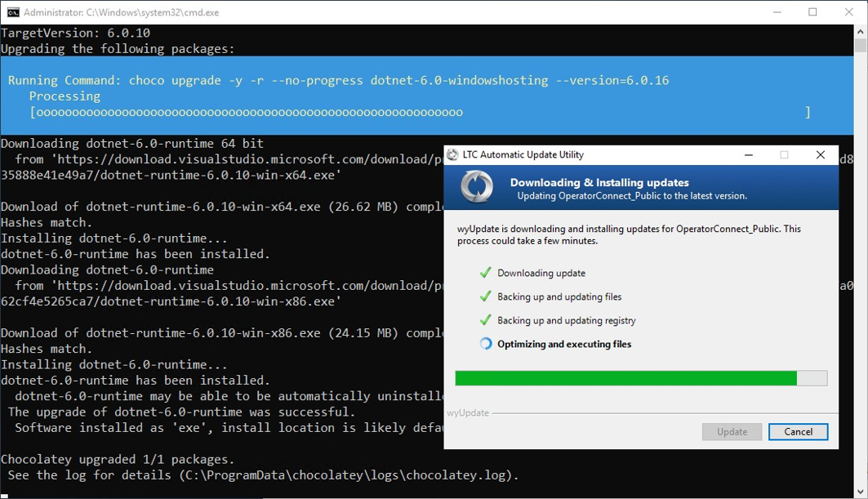Click the checkmark next to Backing up and updating files
Viewport: 868px width, 499px height.
click(x=485, y=296)
